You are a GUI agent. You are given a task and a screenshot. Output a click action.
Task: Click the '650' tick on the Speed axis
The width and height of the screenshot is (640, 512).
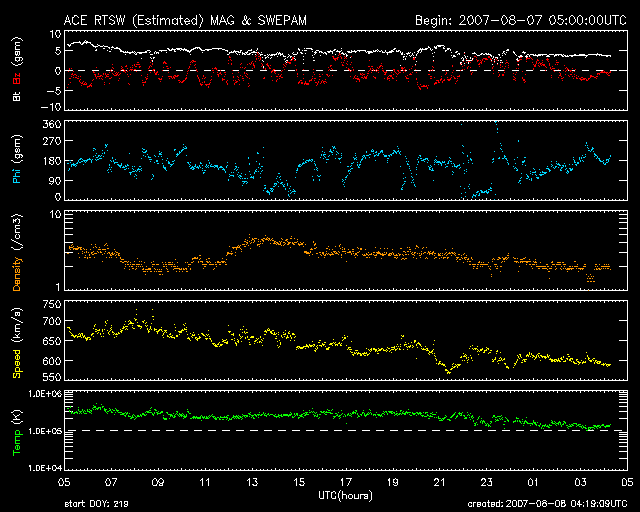pos(52,341)
